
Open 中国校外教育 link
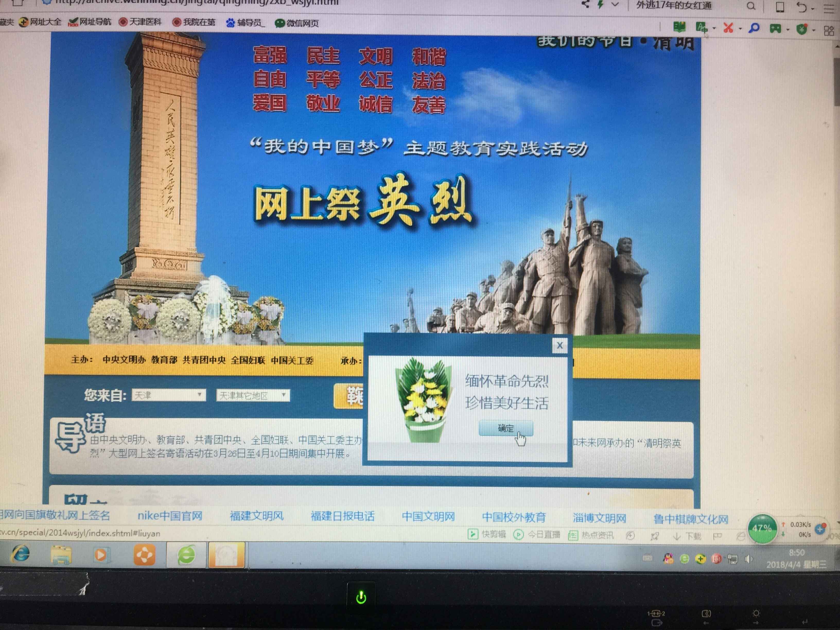click(514, 517)
